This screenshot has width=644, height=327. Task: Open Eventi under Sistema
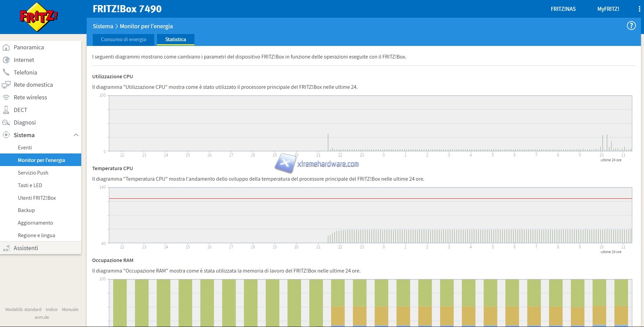(x=25, y=148)
